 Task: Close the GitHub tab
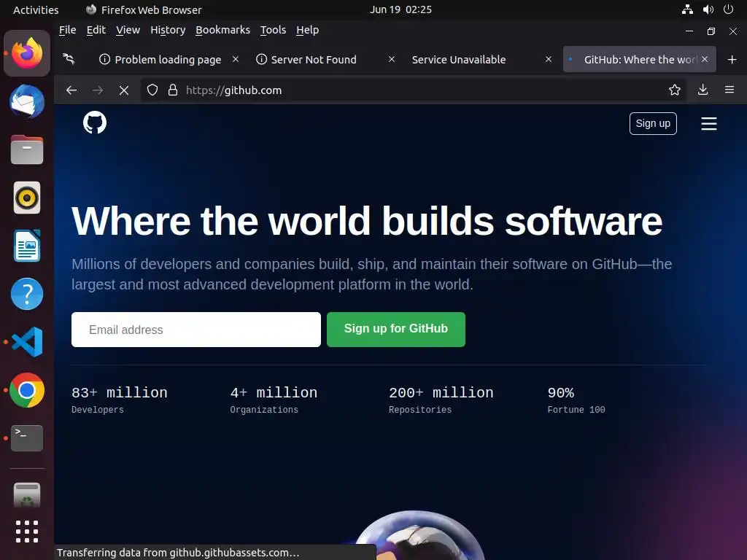tap(705, 59)
